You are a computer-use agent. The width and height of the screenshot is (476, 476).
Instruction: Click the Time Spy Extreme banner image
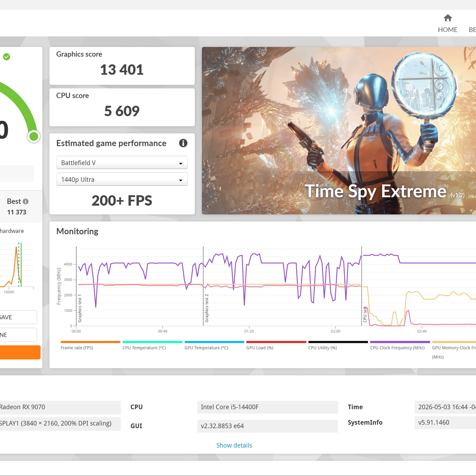click(x=339, y=131)
